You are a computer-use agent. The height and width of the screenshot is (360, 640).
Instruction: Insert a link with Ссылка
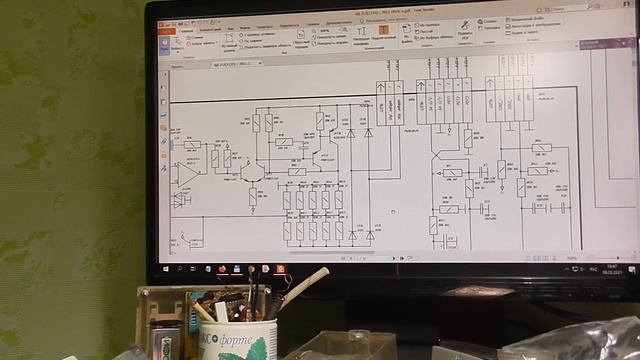click(488, 21)
